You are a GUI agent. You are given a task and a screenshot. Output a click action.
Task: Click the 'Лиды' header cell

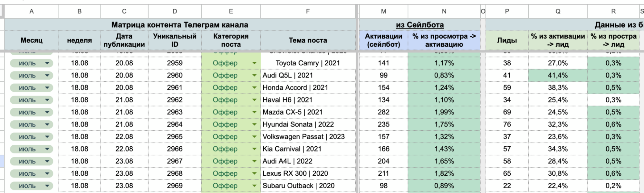tap(507, 40)
